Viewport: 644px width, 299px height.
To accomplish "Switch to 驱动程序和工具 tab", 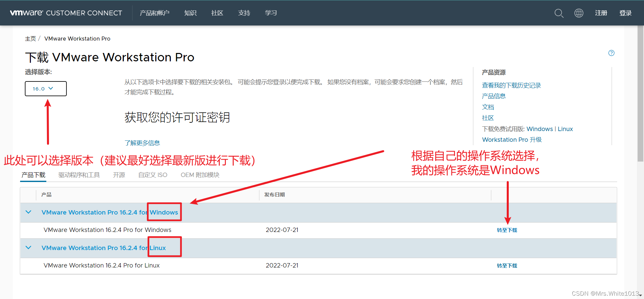I will point(79,175).
